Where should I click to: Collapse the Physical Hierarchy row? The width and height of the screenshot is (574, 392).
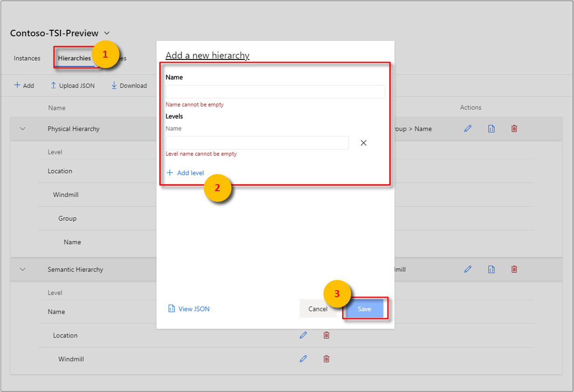click(23, 128)
